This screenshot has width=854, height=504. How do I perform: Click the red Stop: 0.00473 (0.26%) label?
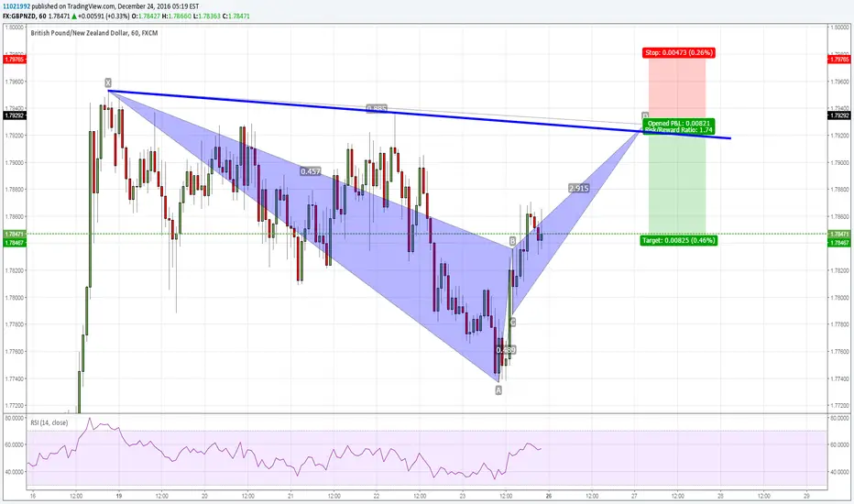click(x=679, y=53)
